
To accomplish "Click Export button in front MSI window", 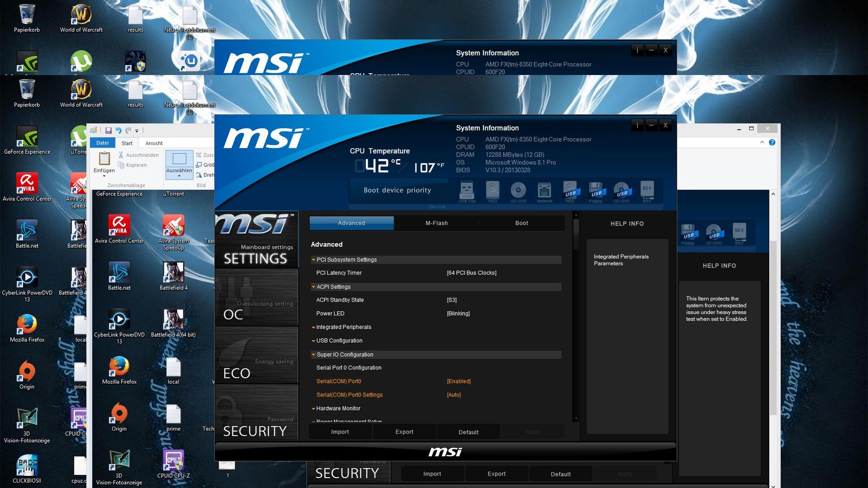I will 404,432.
